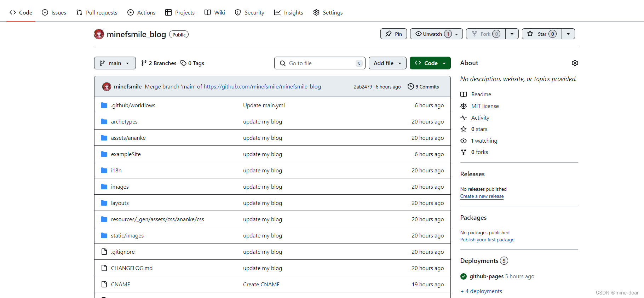The image size is (644, 298).
Task: Open the Issues tab
Action: point(54,12)
